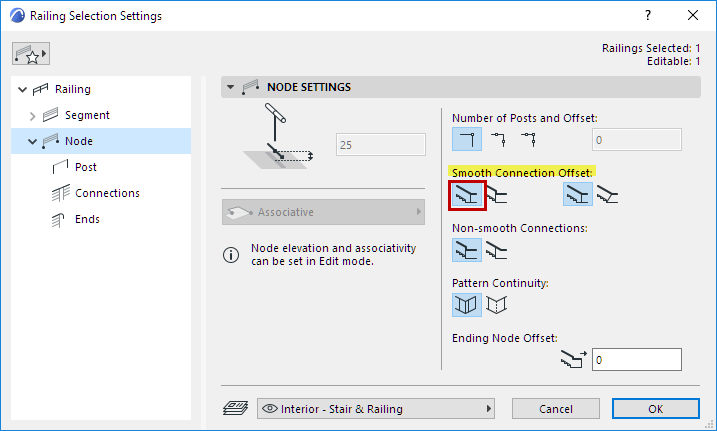Collapse the NODE SETTINGS panel
The image size is (717, 431).
[x=232, y=87]
